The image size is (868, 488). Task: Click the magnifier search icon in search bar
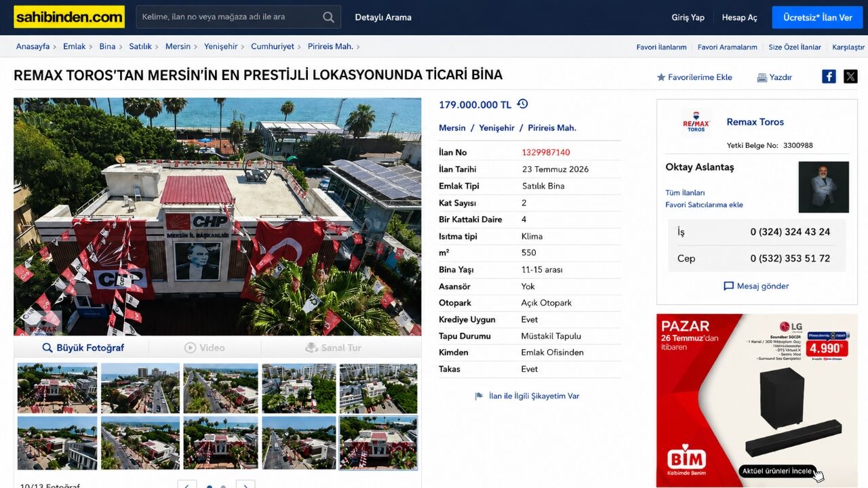pyautogui.click(x=328, y=18)
